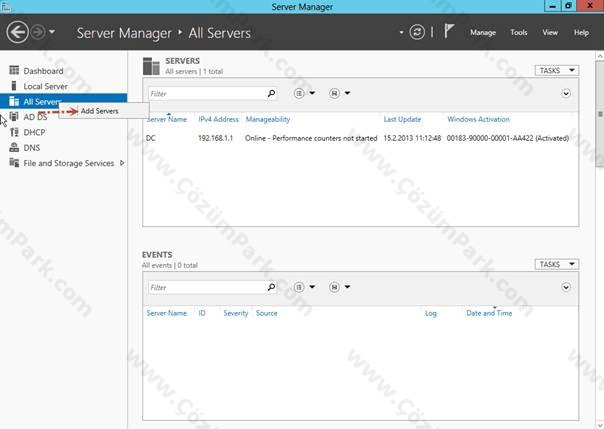This screenshot has height=429, width=604.
Task: Click Events saved queries icon
Action: click(334, 287)
